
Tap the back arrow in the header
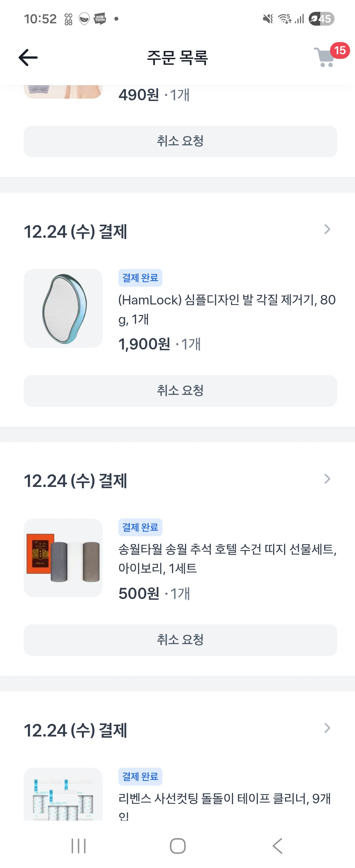[28, 57]
